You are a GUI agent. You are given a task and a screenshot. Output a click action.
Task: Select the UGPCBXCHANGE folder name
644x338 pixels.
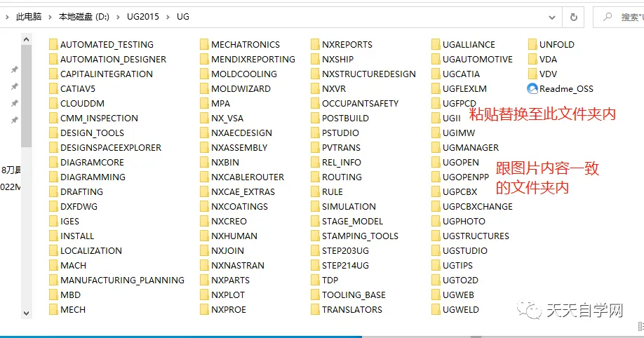point(478,207)
